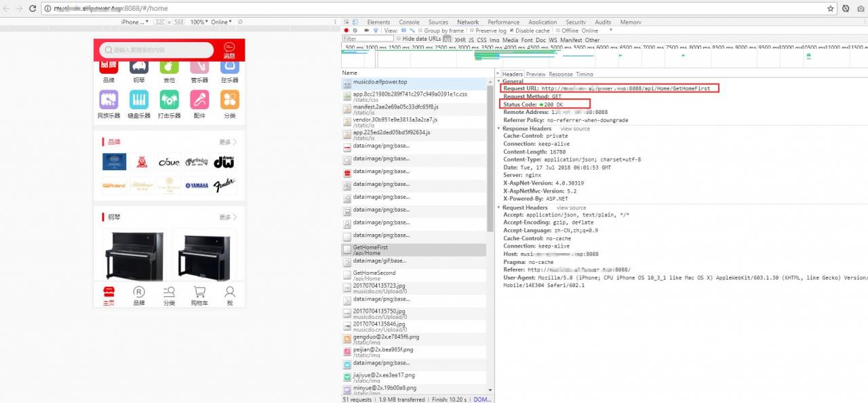Filter requests by JS type
The image size is (868, 403).
click(x=471, y=40)
